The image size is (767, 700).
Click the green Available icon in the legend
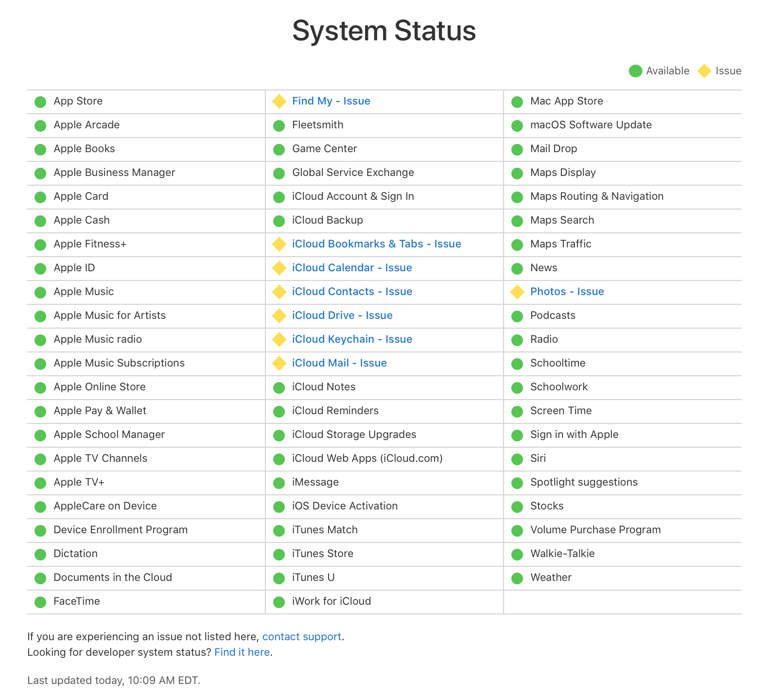635,71
